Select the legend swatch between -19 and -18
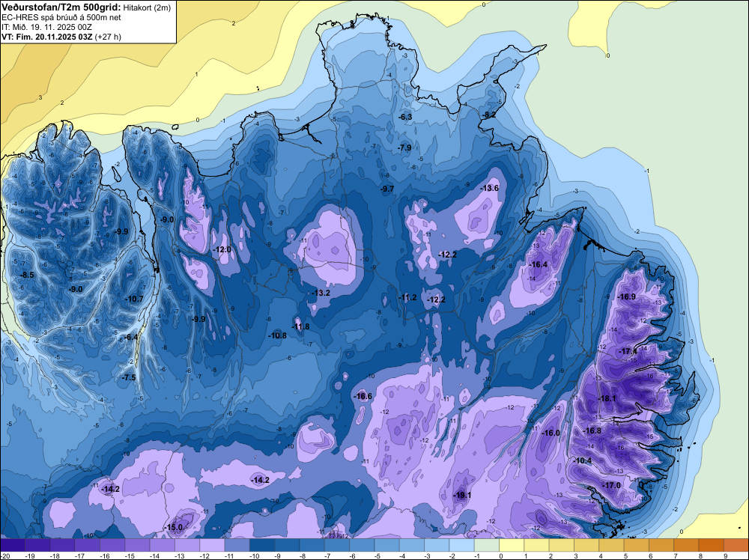Screen dimensions: 749x560 [x=37, y=545]
